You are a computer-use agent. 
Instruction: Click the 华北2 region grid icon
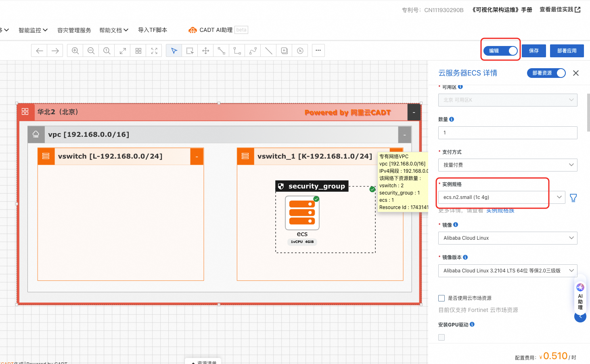25,112
